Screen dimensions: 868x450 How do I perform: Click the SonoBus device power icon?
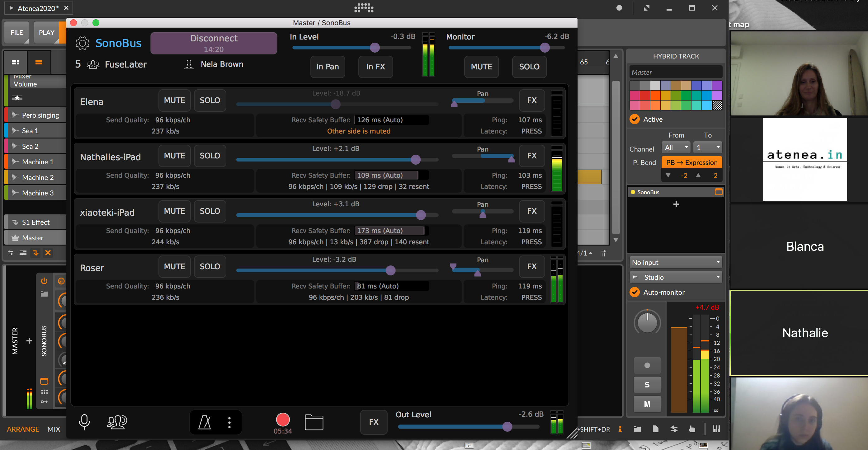44,281
